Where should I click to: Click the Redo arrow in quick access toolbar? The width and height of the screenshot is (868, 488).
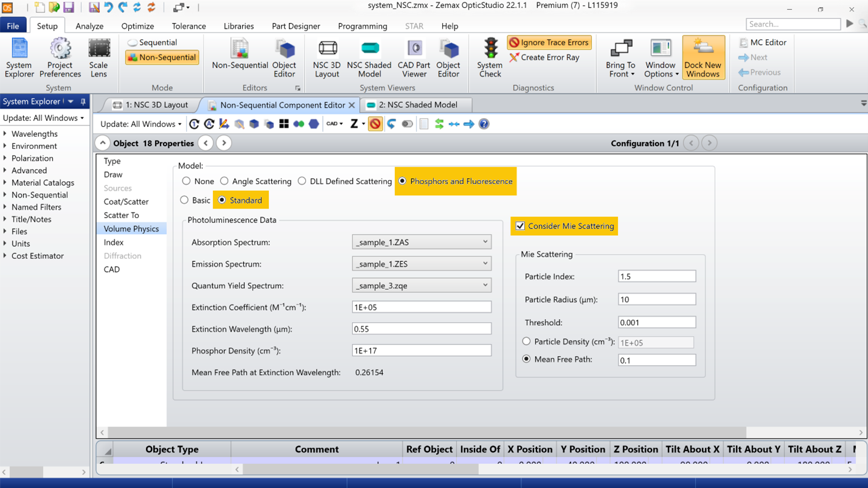coord(123,7)
